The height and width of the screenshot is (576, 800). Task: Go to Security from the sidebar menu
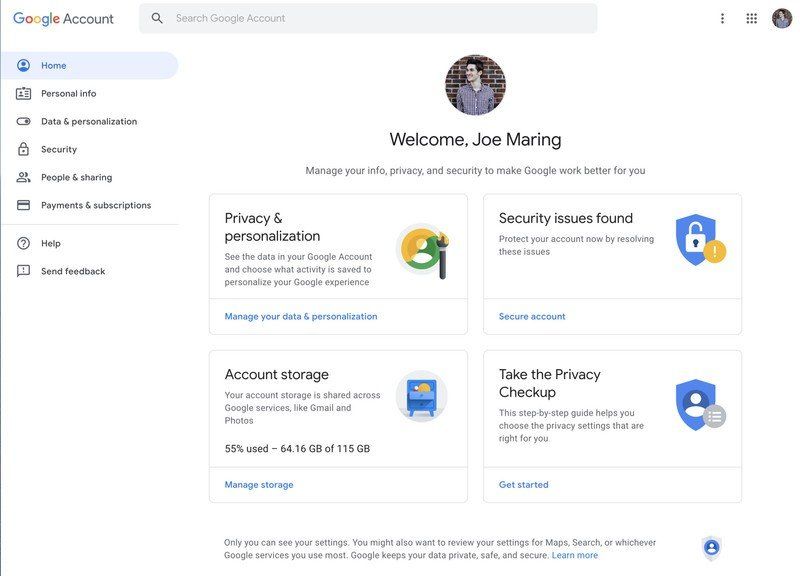click(59, 148)
